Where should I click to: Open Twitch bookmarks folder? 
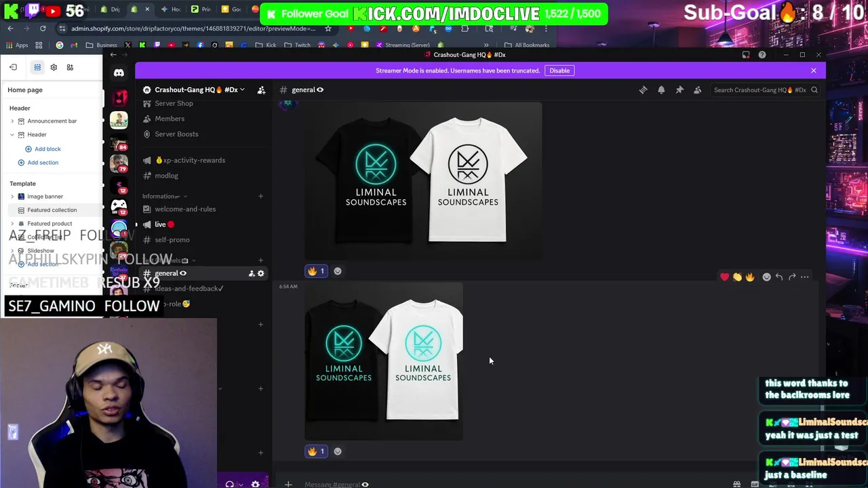pos(298,45)
